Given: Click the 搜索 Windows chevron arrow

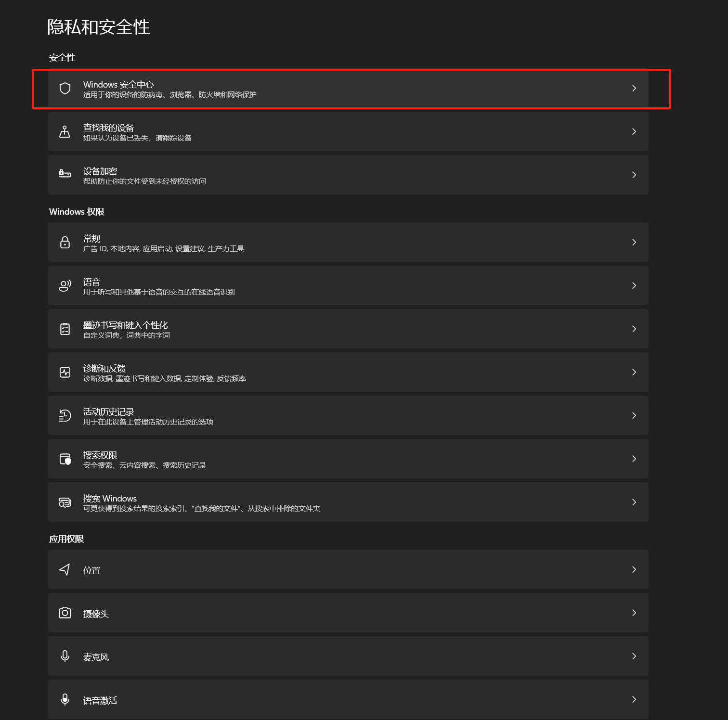Looking at the screenshot, I should 634,502.
